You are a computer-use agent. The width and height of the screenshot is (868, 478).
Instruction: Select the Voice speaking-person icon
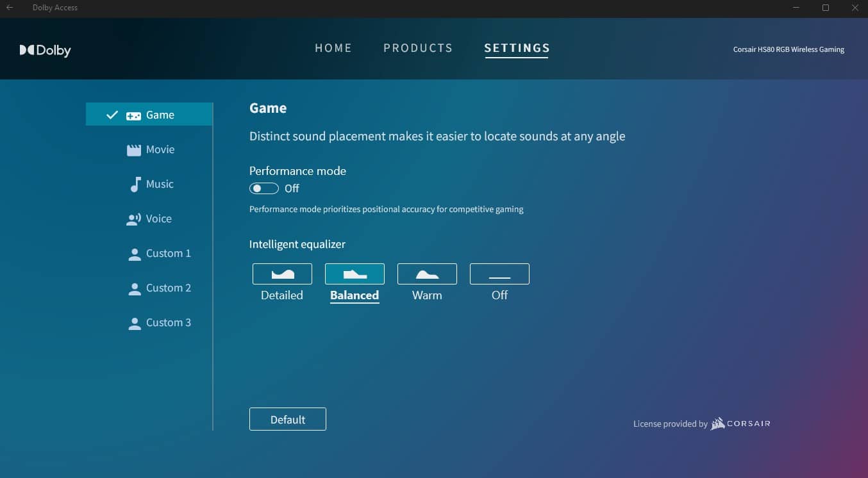[133, 219]
